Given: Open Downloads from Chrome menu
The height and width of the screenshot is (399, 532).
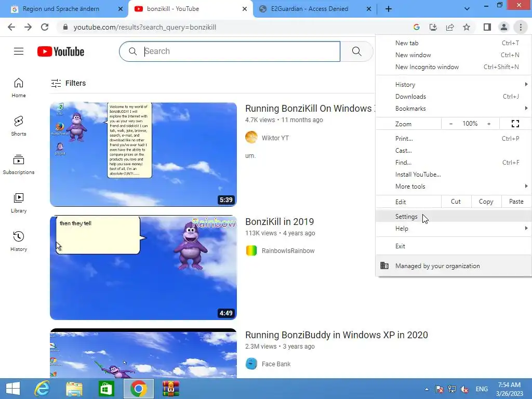Looking at the screenshot, I should (x=454, y=96).
